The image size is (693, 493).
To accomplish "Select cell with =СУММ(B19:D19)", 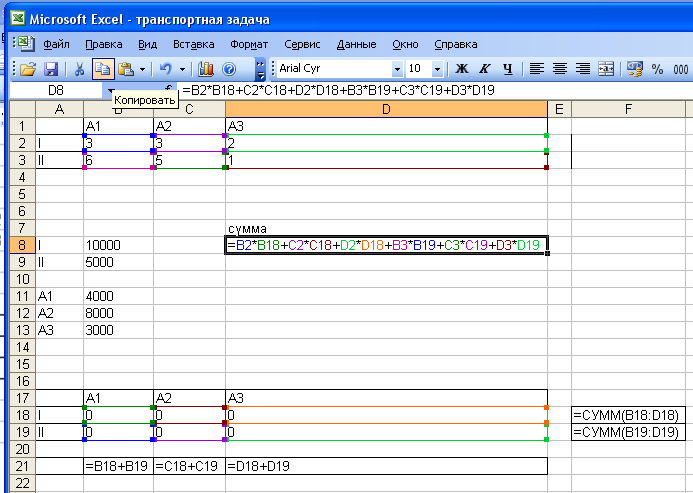I will tap(628, 432).
